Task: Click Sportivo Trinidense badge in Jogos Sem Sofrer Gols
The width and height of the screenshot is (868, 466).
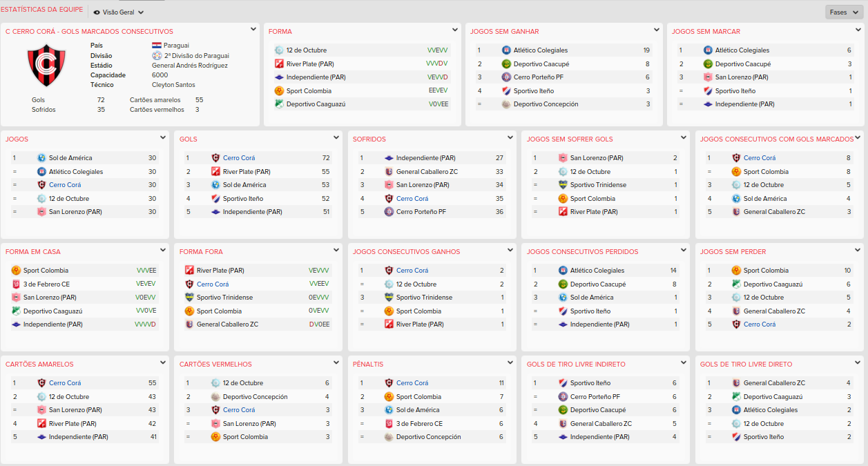Action: point(563,185)
